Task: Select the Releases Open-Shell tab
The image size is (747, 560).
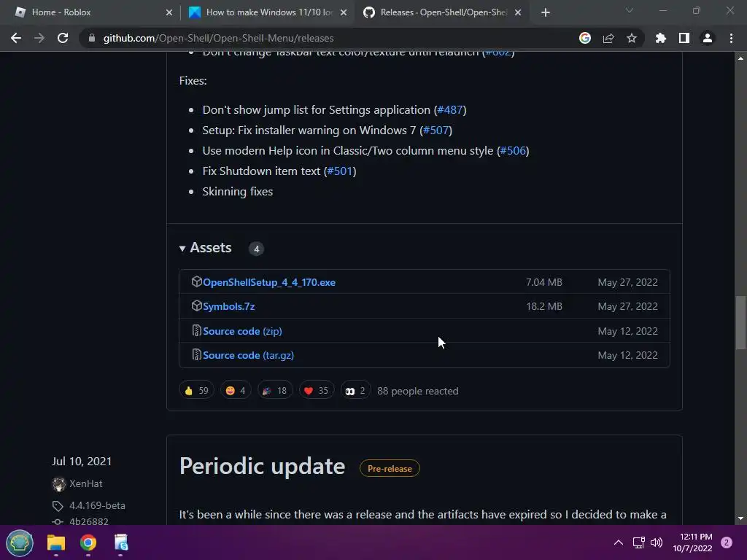Action: coord(441,12)
